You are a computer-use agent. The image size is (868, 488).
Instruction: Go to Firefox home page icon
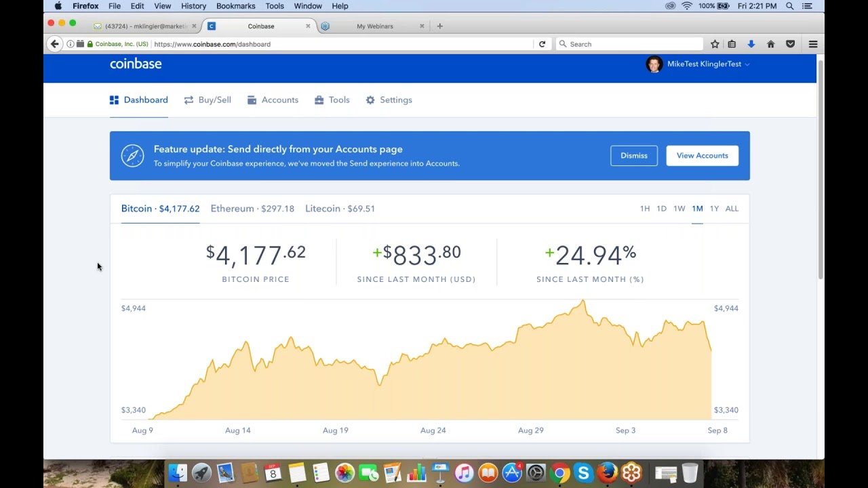tap(770, 44)
